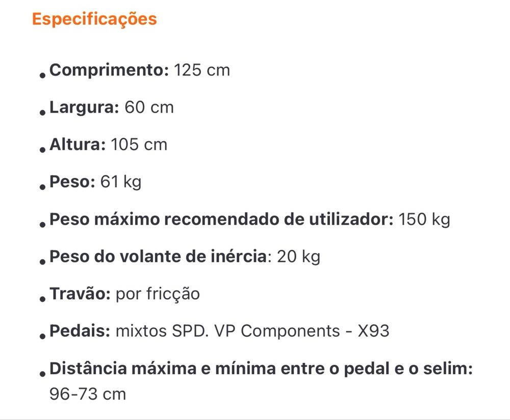Viewport: 510px width, 420px height.
Task: Click the 60 cm width value
Action: click(x=149, y=107)
